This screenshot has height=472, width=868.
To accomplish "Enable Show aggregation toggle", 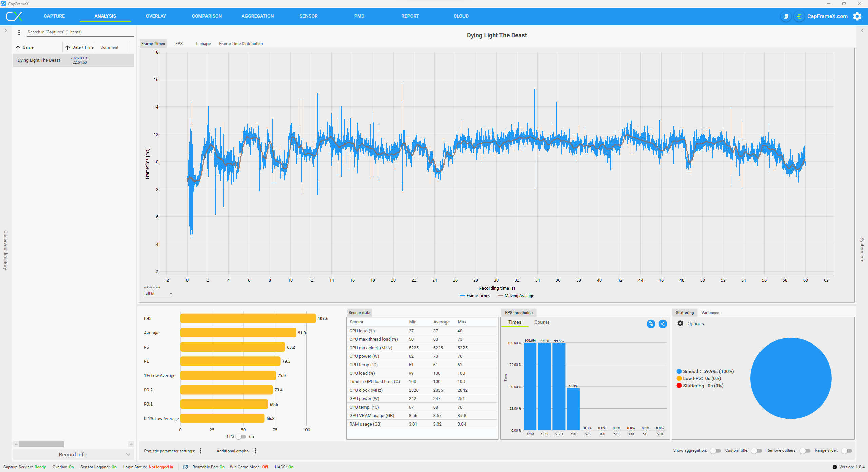I will pos(715,451).
